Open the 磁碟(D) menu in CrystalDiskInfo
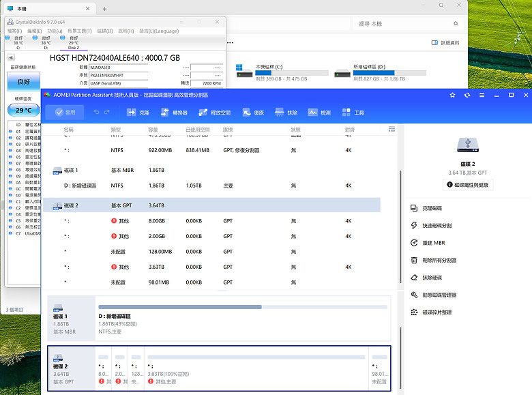The height and width of the screenshot is (395, 532). click(x=105, y=31)
